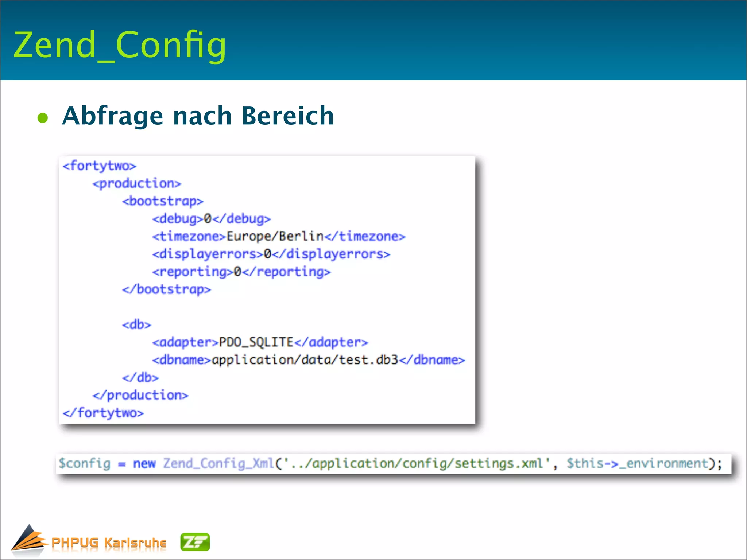Click the $this->_environment argument
Screen dimensions: 747x560
[637, 464]
